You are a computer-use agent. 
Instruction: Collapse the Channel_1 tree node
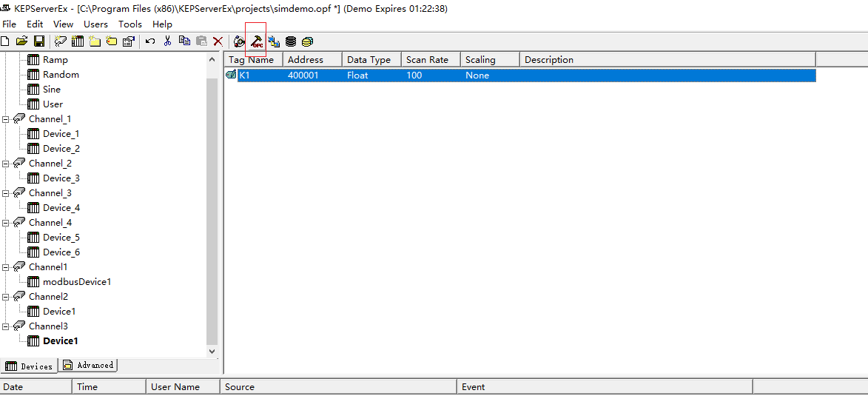pos(5,119)
